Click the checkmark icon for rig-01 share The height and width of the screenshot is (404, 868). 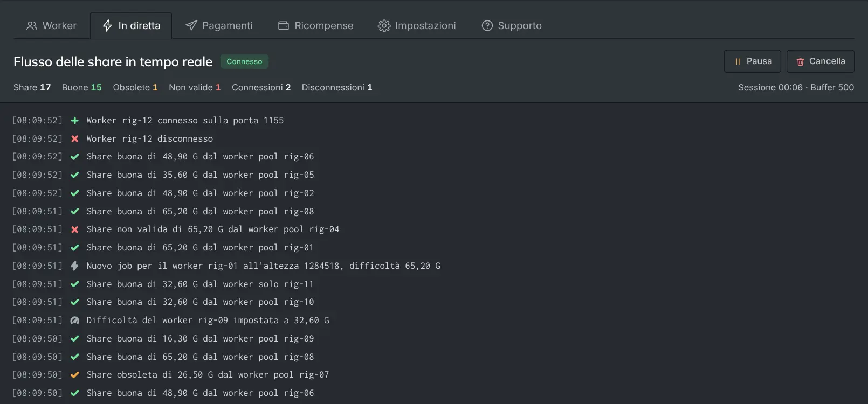tap(75, 248)
